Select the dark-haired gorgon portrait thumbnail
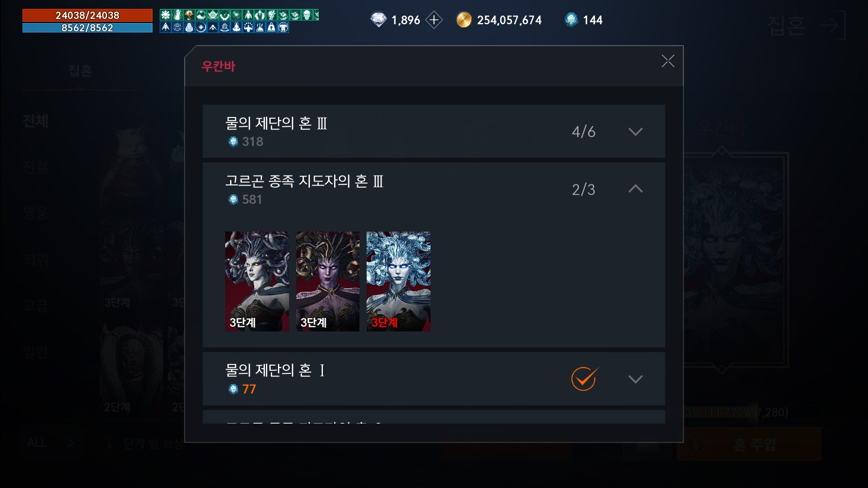868x488 pixels. point(257,281)
